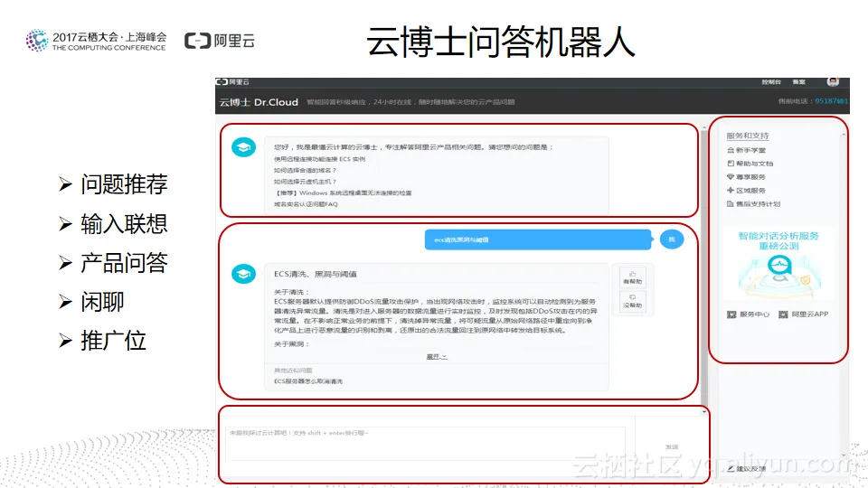Viewport: 868px width, 488px height.
Task: Mark the answer as helpful with 有帮助
Action: click(632, 277)
